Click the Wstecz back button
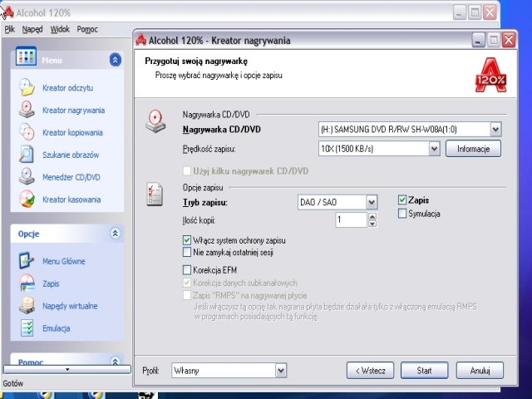 (370, 370)
